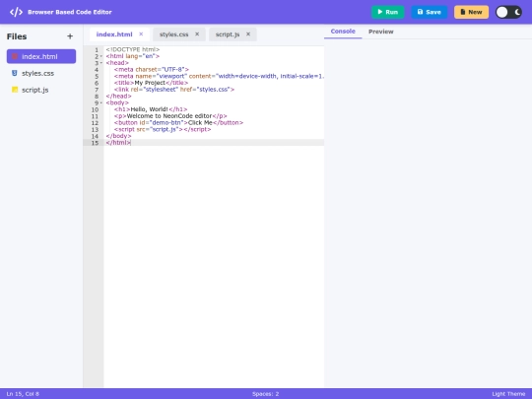Click the stylesheet link tag line
This screenshot has width=532, height=399.
tap(174, 90)
